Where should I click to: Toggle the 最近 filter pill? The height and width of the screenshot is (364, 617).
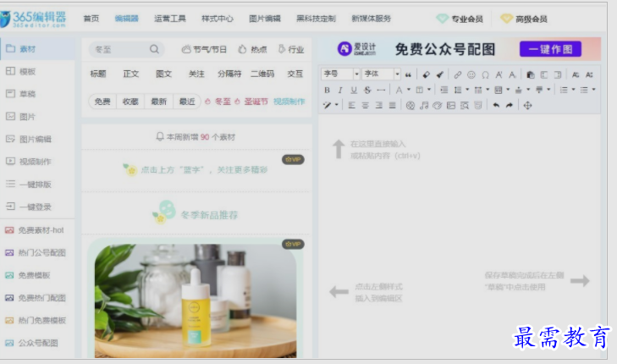click(187, 102)
